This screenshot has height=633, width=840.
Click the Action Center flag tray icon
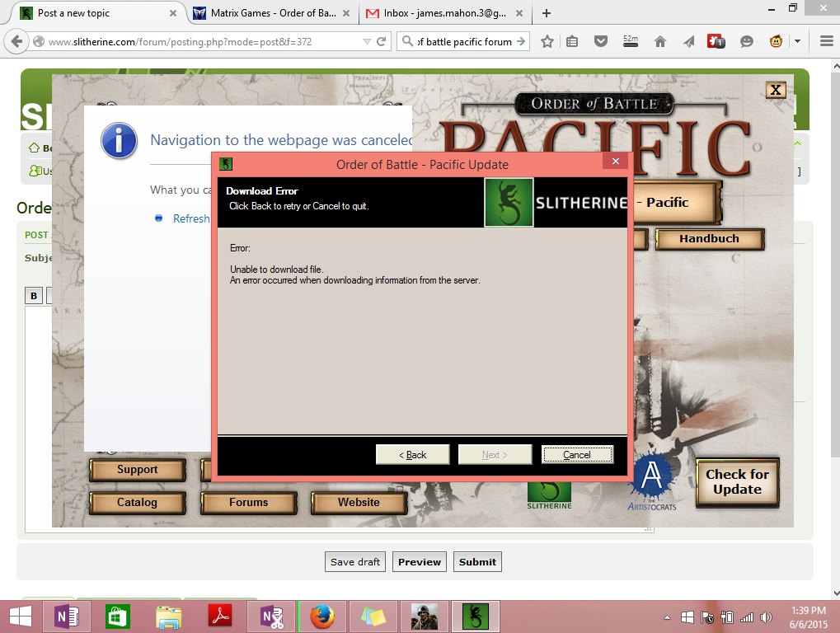pos(707,617)
